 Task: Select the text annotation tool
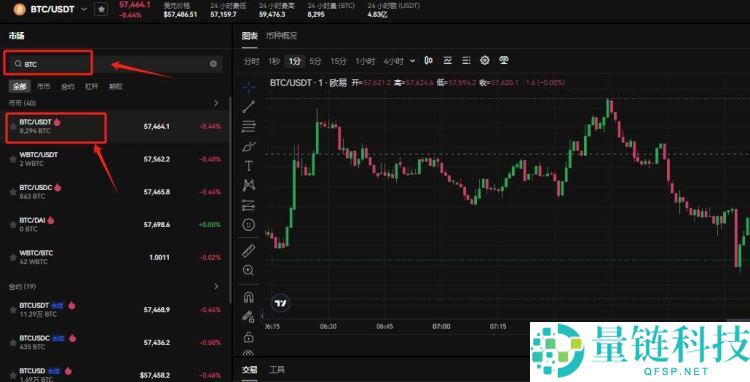click(249, 166)
